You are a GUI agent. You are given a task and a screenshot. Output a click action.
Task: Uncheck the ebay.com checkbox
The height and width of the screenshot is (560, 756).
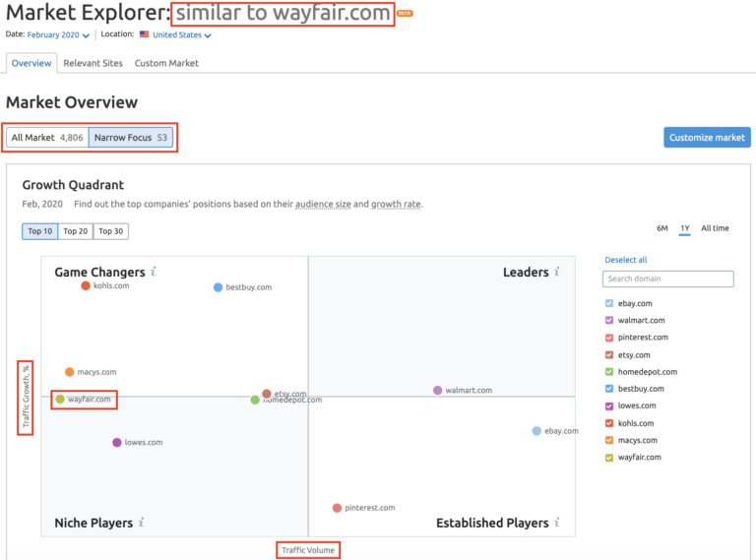[609, 303]
